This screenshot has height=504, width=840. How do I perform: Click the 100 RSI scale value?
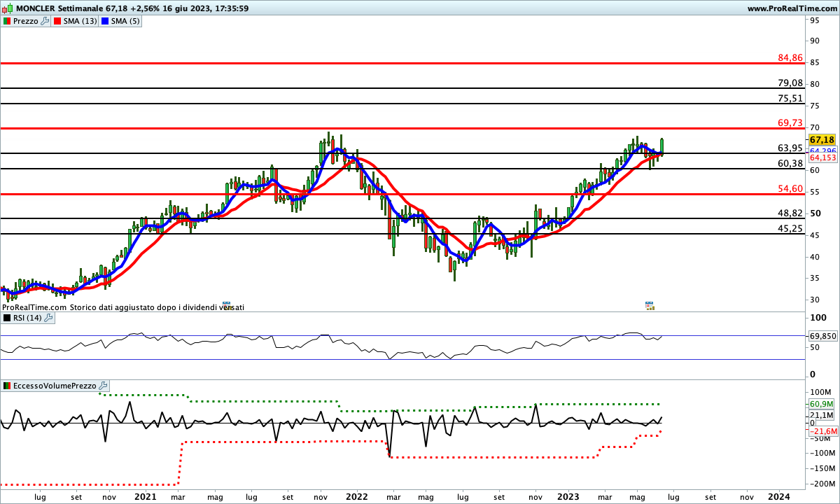tap(818, 318)
